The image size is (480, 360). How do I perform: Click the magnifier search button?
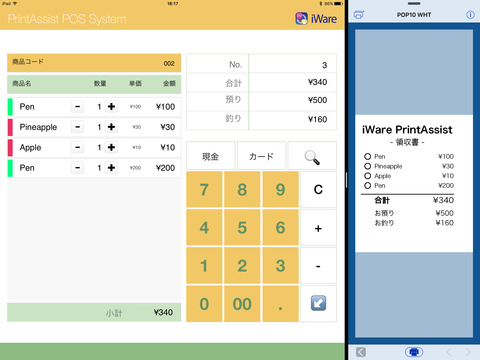(312, 156)
